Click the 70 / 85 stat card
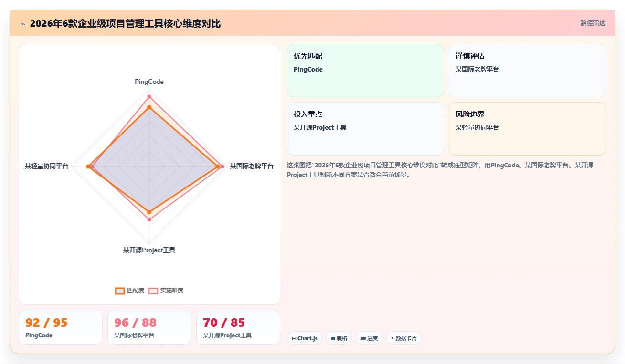This screenshot has height=364, width=625. (238, 327)
